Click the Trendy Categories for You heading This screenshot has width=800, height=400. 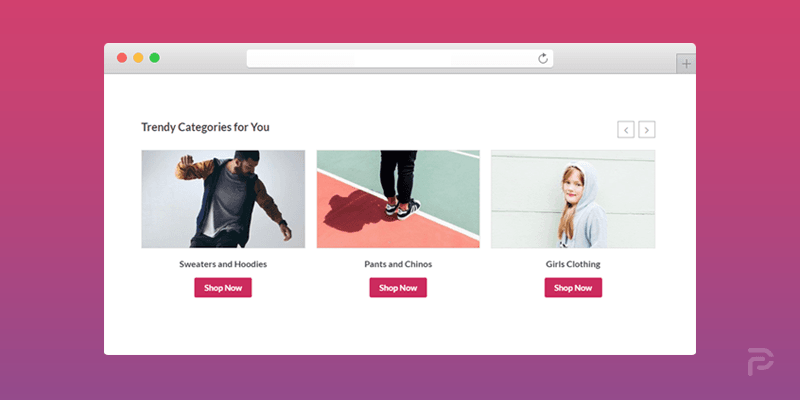(x=205, y=127)
